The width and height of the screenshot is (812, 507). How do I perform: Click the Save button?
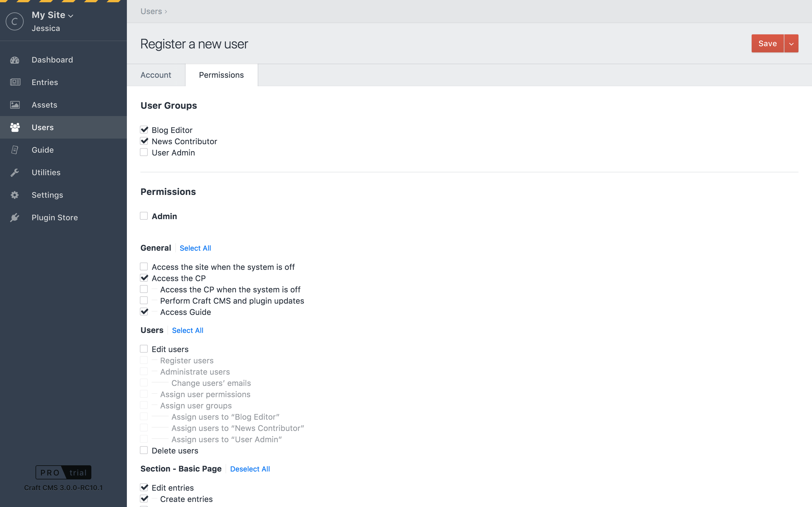[x=768, y=44]
